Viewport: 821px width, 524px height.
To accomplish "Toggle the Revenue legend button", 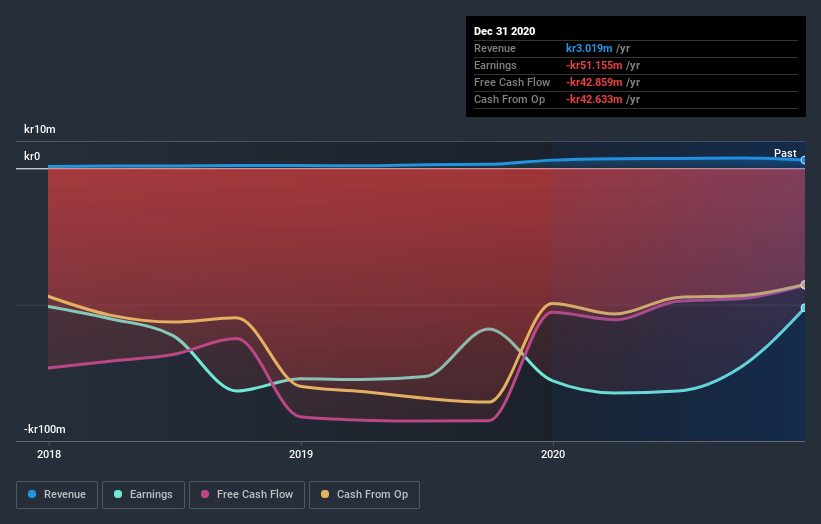I will click(x=57, y=495).
